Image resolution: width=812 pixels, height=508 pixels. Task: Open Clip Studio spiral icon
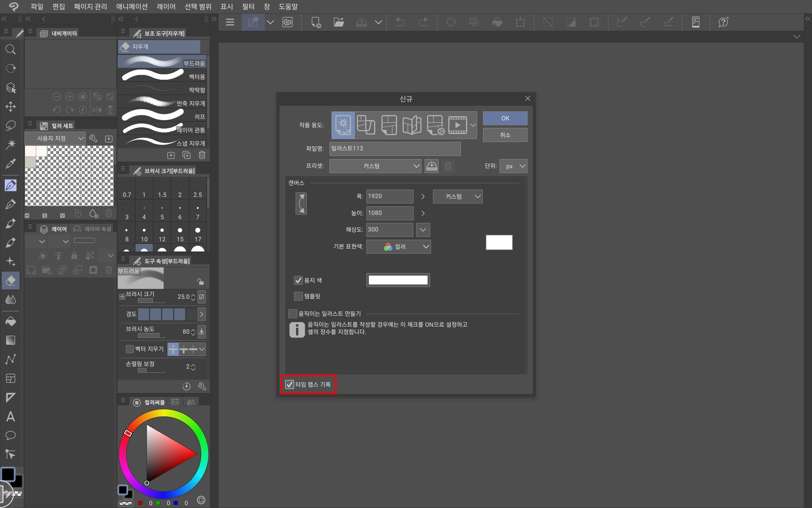click(288, 22)
